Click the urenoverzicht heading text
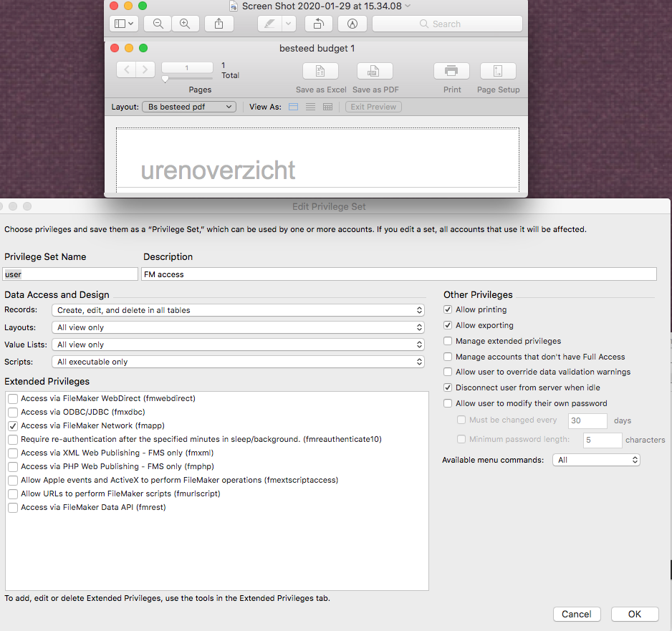 [x=218, y=170]
